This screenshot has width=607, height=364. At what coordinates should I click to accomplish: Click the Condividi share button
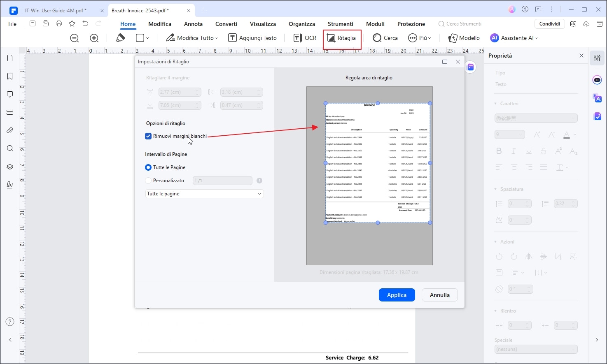pos(550,24)
